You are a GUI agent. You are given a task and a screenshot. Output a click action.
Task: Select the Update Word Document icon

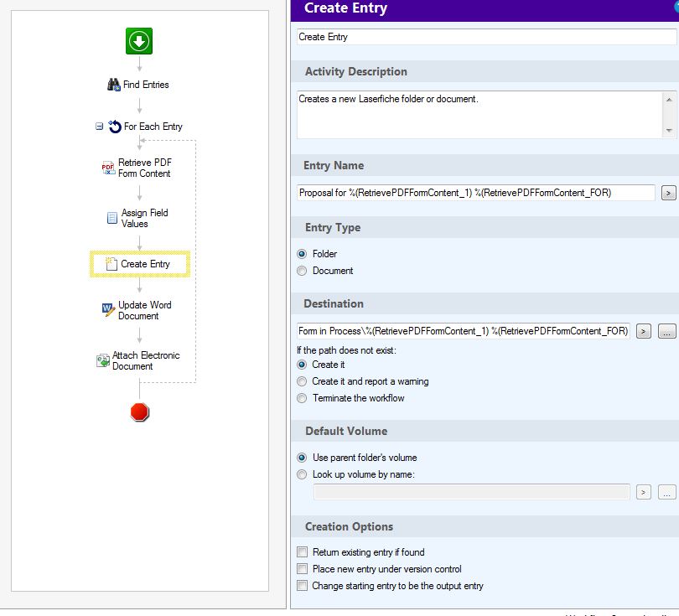(x=108, y=310)
